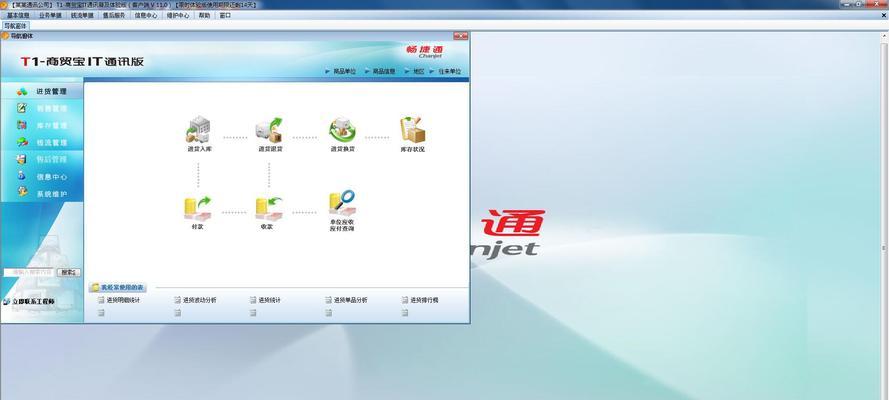Click the report icon beside 进货明细统计
The width and height of the screenshot is (889, 400).
101,300
